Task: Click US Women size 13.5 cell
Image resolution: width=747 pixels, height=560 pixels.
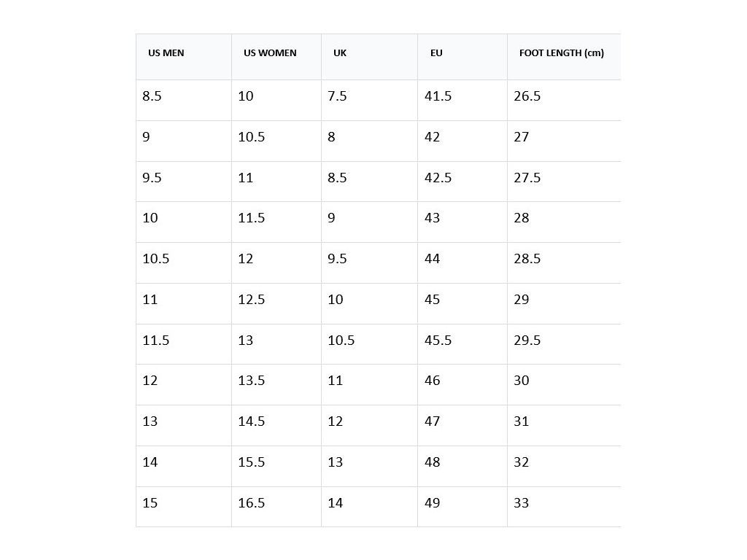Action: point(252,381)
